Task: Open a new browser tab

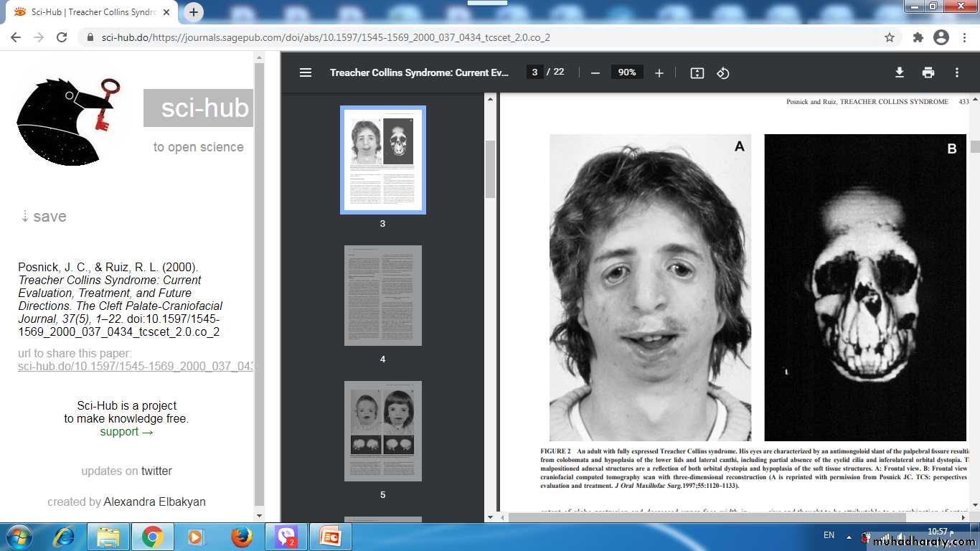Action: (x=194, y=12)
